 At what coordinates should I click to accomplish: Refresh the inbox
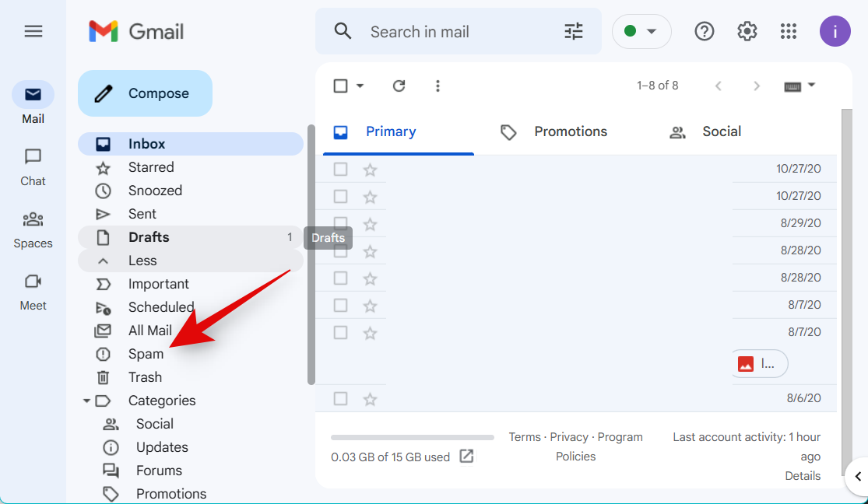399,86
